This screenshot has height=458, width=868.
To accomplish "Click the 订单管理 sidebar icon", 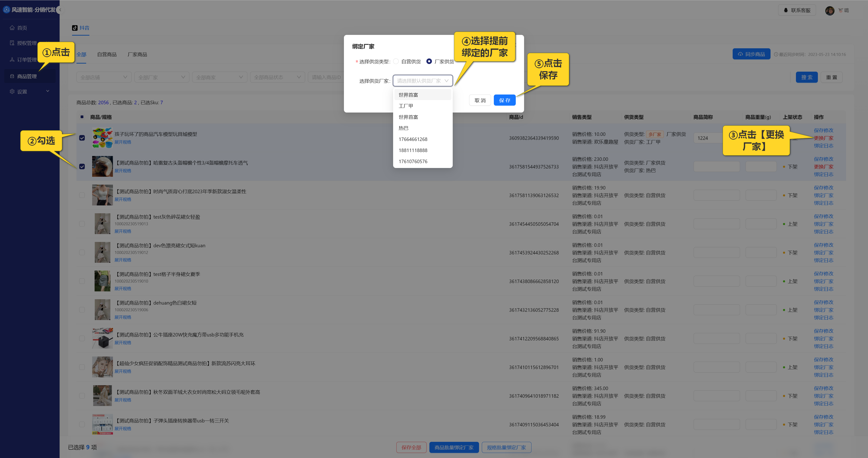I will (x=12, y=60).
